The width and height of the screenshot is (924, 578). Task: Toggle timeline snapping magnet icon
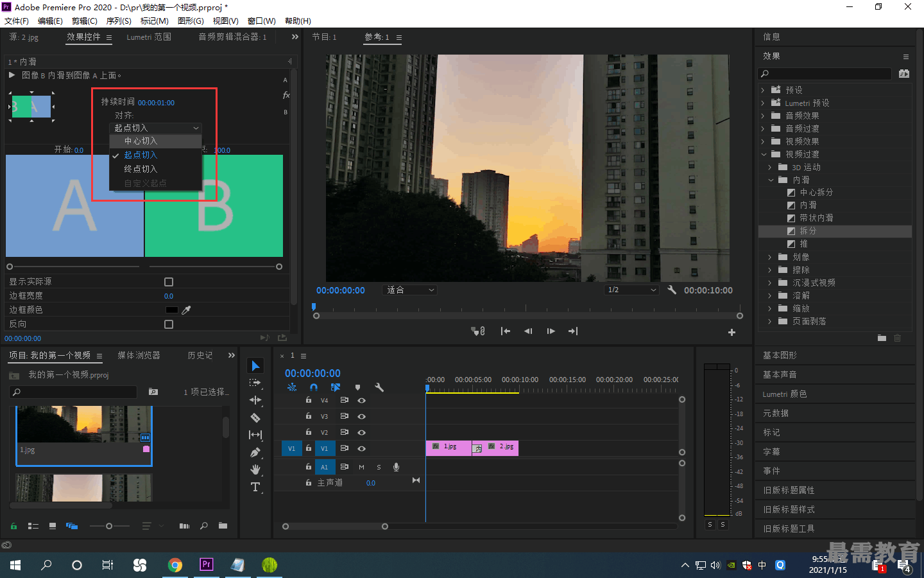tap(314, 387)
